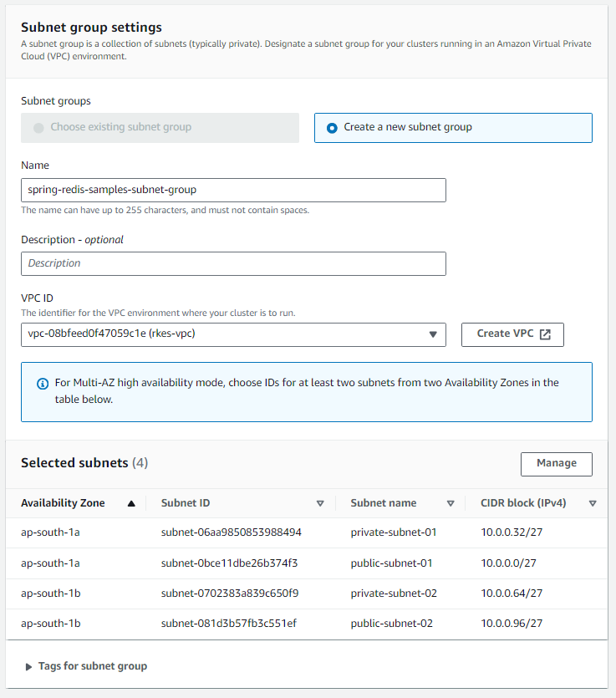
Task: Click the CIDR block sort arrow
Action: [593, 503]
